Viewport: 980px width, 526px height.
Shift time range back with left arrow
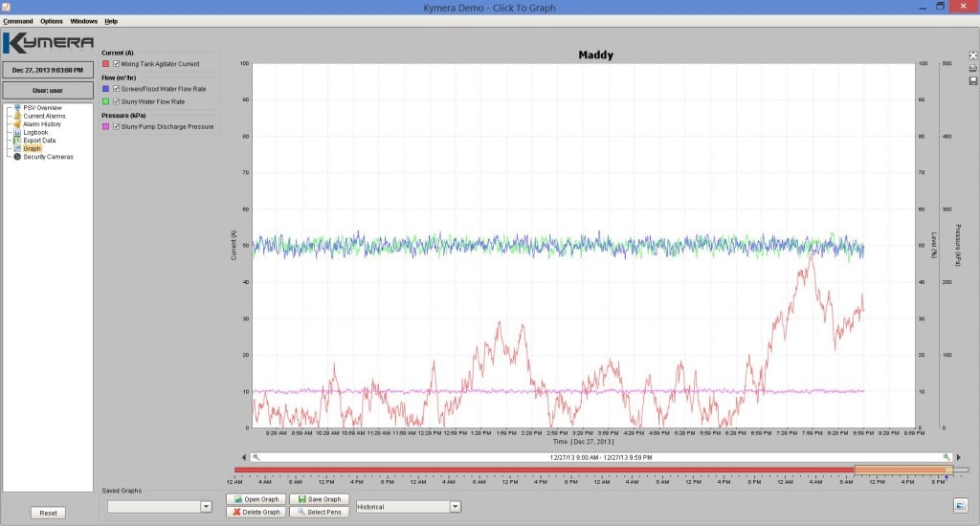(244, 457)
